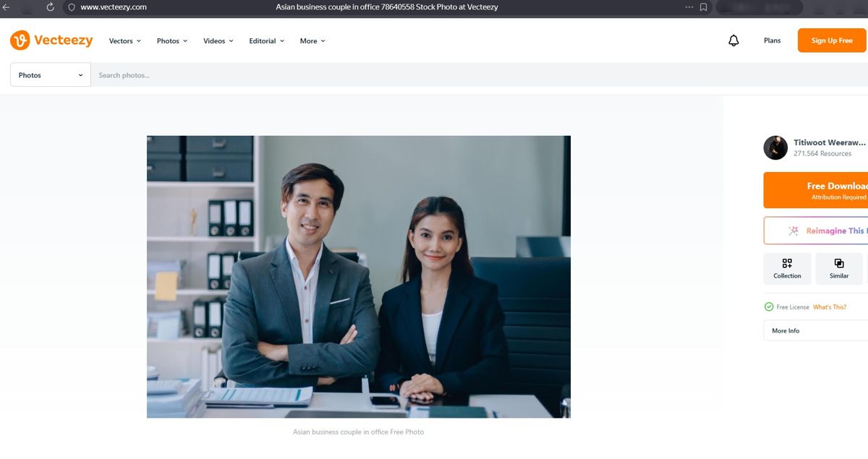868x459 pixels.
Task: Open contributor Titiwoot's avatar
Action: (775, 147)
